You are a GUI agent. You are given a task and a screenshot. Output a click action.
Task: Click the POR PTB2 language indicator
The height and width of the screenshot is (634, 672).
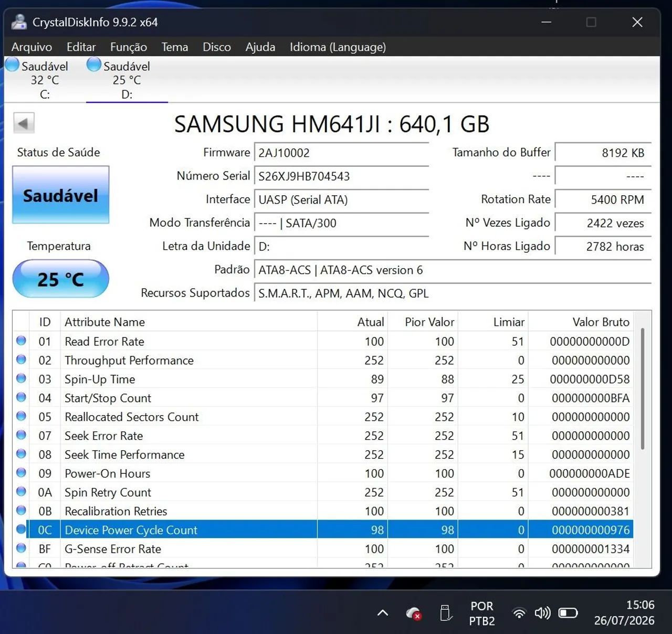(x=482, y=613)
